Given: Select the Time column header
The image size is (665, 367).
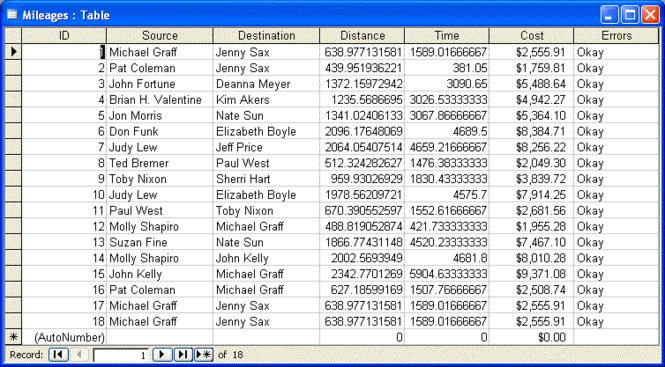Looking at the screenshot, I should [447, 36].
